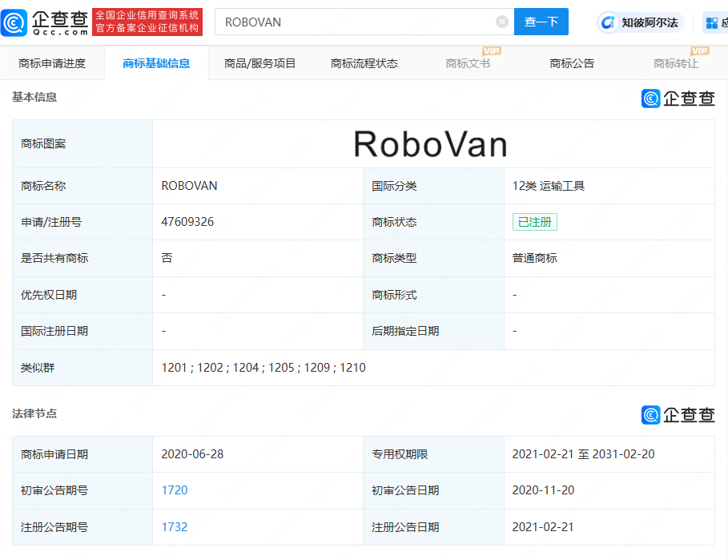This screenshot has height=560, width=728.
Task: Click the VIP badge on 商标文书
Action: [492, 51]
